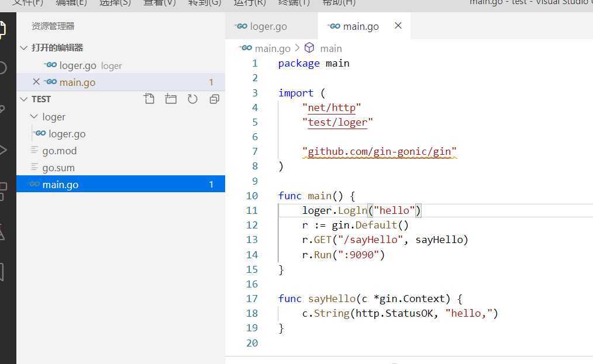Collapse all folders in explorer
This screenshot has height=364, width=593.
[x=215, y=99]
